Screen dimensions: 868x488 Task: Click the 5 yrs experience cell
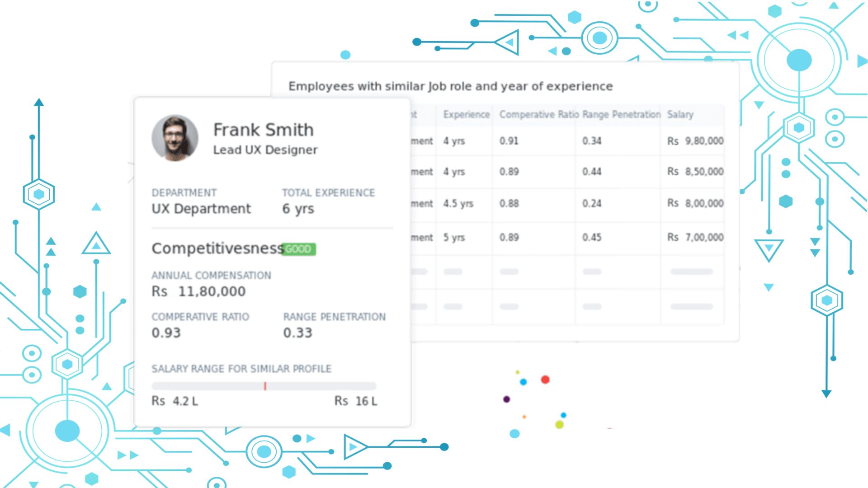[x=454, y=237]
